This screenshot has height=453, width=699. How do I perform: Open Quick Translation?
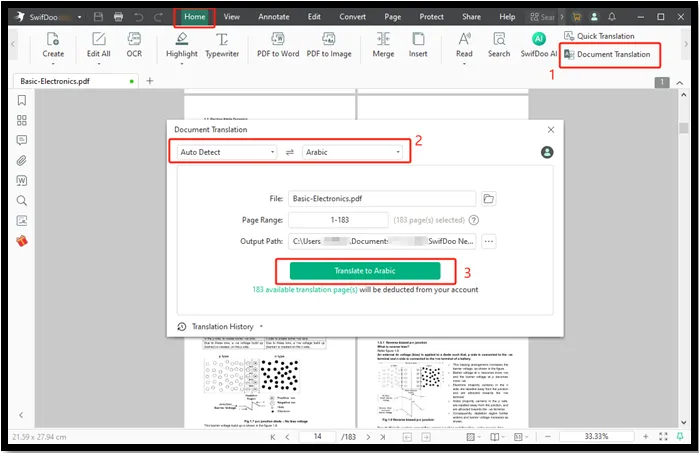point(599,36)
